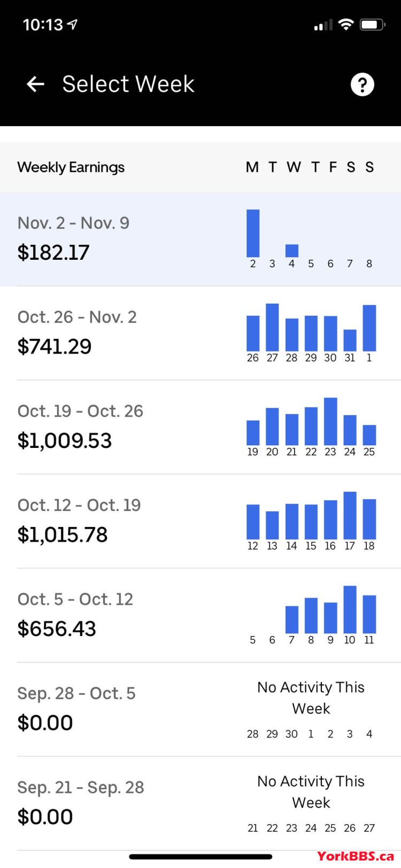This screenshot has height=868, width=401.
Task: Tap the battery status icon
Action: [x=372, y=25]
